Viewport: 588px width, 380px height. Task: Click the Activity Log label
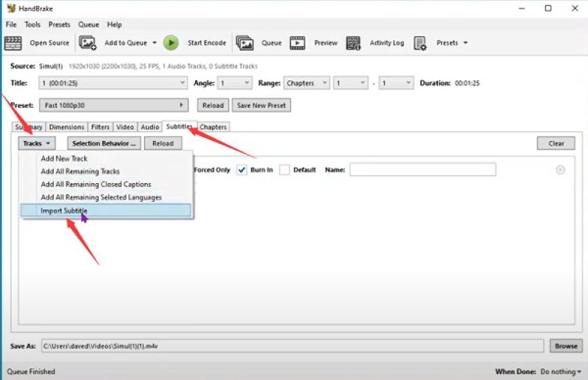(387, 43)
